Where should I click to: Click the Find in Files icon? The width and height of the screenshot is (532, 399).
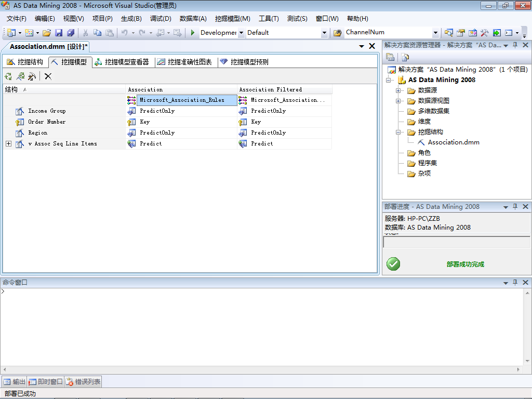[x=337, y=33]
